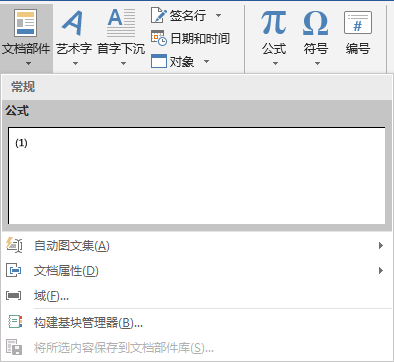The image size is (394, 362).
Task: Click 将所选内容保存到文档部件库(S)... entry
Action: coord(197,348)
